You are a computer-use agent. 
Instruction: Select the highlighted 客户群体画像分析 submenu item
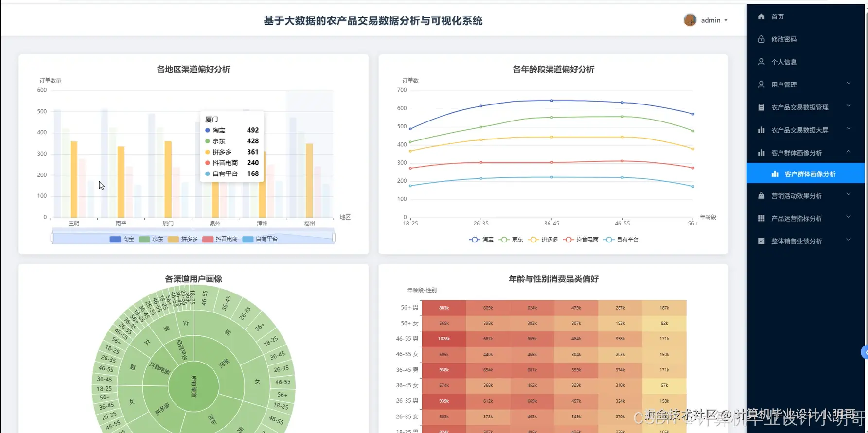[806, 174]
